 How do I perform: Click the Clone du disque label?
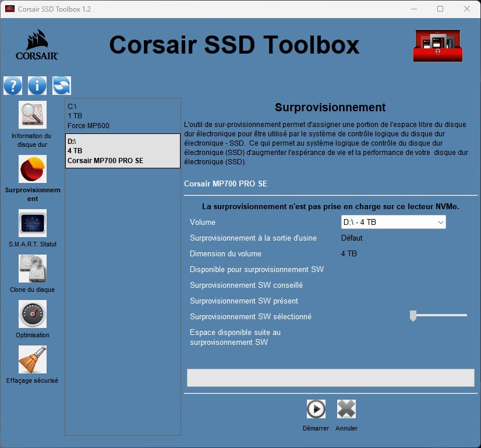click(x=32, y=290)
